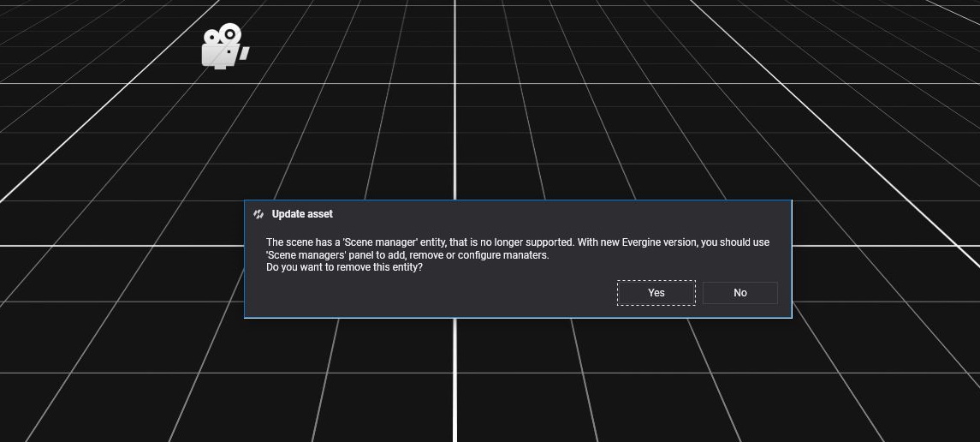Click the thick horizontal grid line left of dialog

click(120, 246)
